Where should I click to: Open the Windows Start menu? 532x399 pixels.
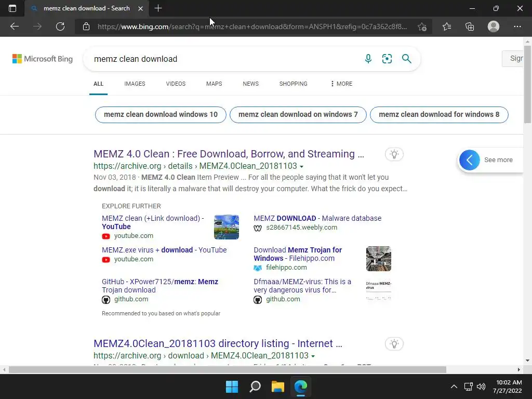pyautogui.click(x=232, y=387)
